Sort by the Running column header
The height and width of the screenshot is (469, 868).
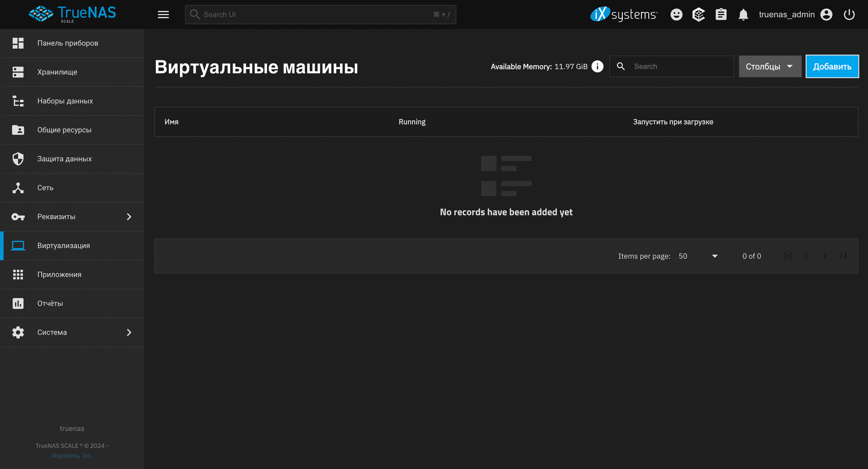(x=412, y=122)
